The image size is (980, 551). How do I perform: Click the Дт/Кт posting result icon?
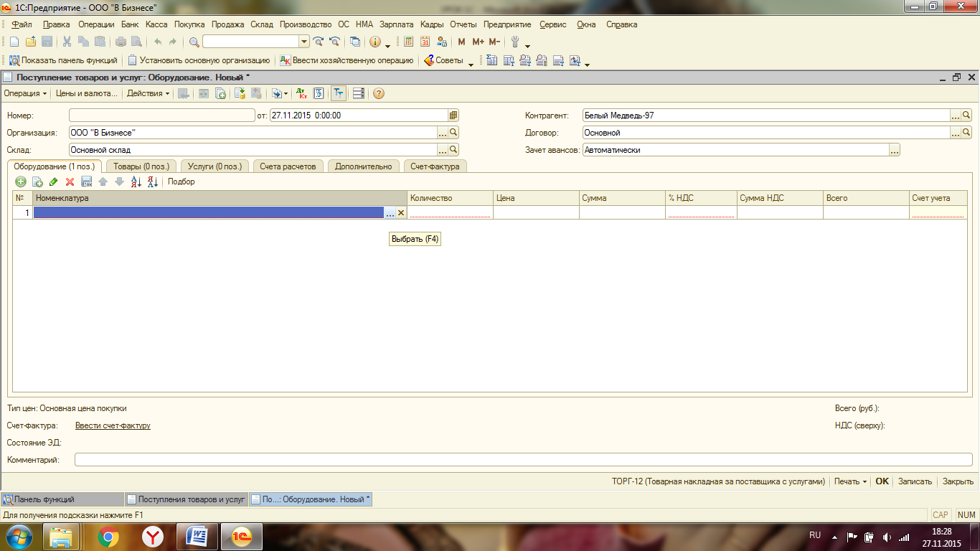pyautogui.click(x=302, y=93)
